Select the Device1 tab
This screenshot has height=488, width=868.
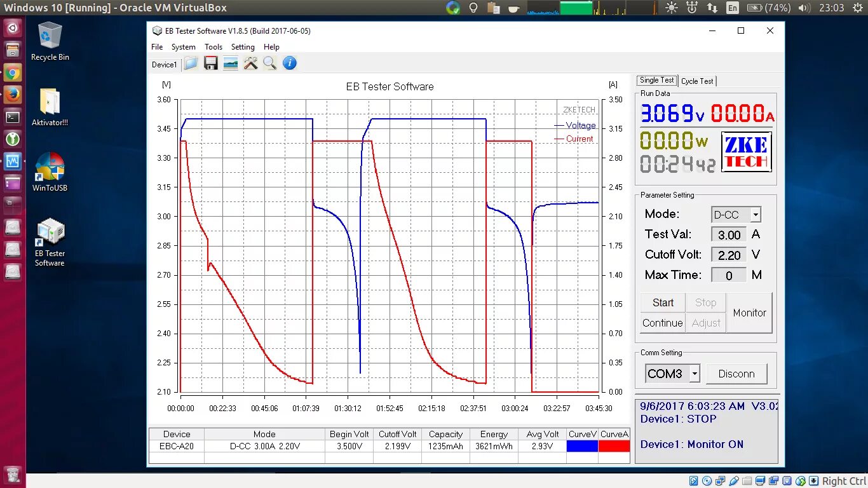pyautogui.click(x=165, y=64)
